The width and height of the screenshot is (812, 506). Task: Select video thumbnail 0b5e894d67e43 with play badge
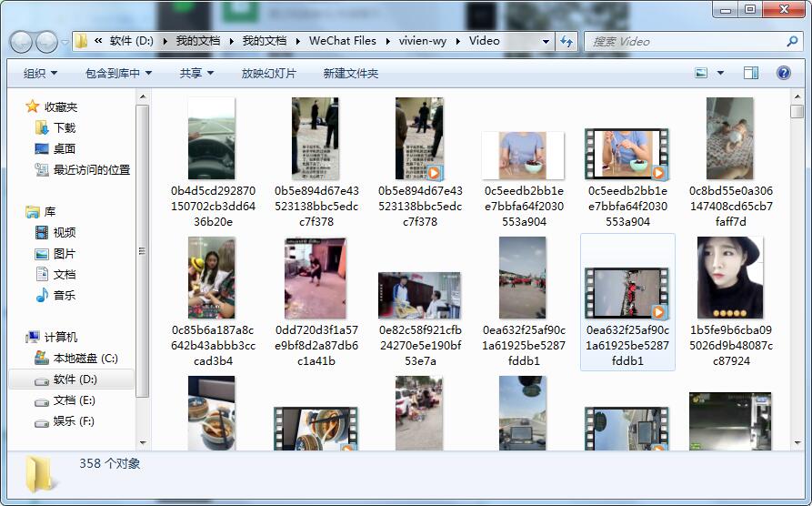click(419, 138)
